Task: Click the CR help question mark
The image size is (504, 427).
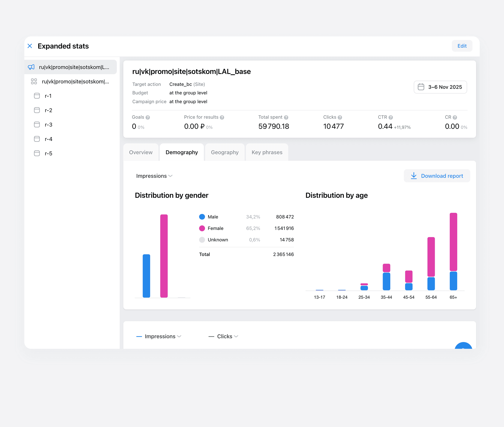Action: coord(455,117)
